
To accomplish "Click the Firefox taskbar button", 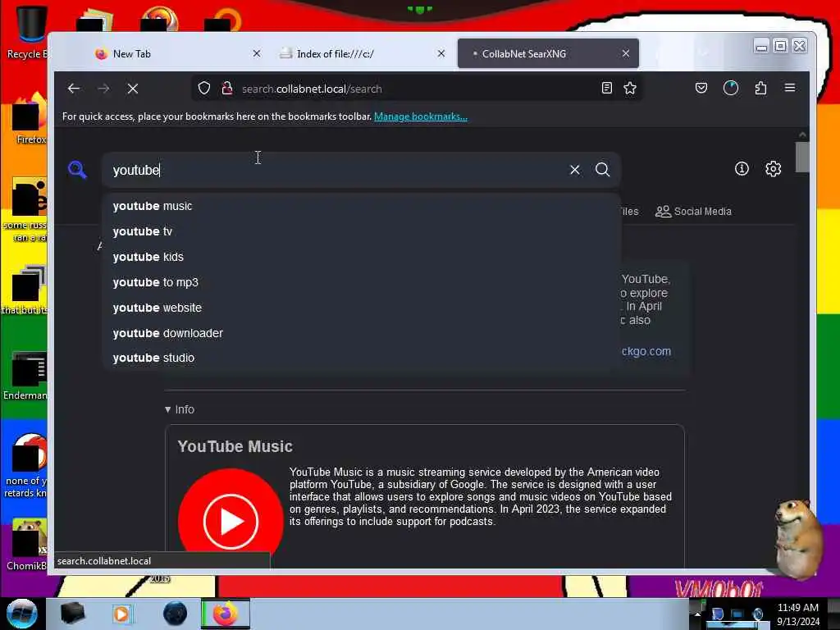I will [226, 614].
